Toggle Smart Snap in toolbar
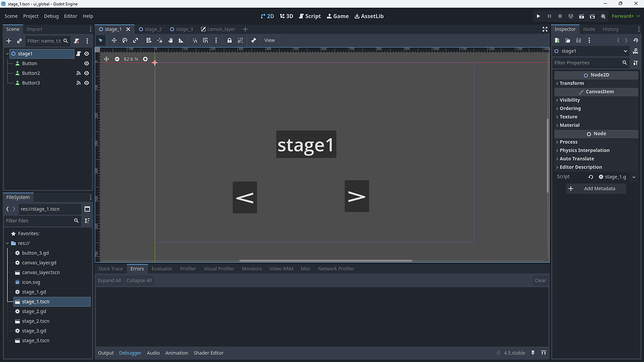The width and height of the screenshot is (644, 362). coord(195,40)
